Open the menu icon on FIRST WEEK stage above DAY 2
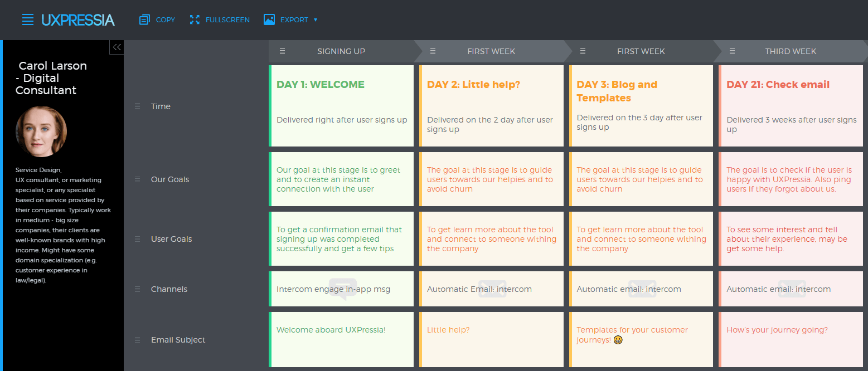 point(433,51)
